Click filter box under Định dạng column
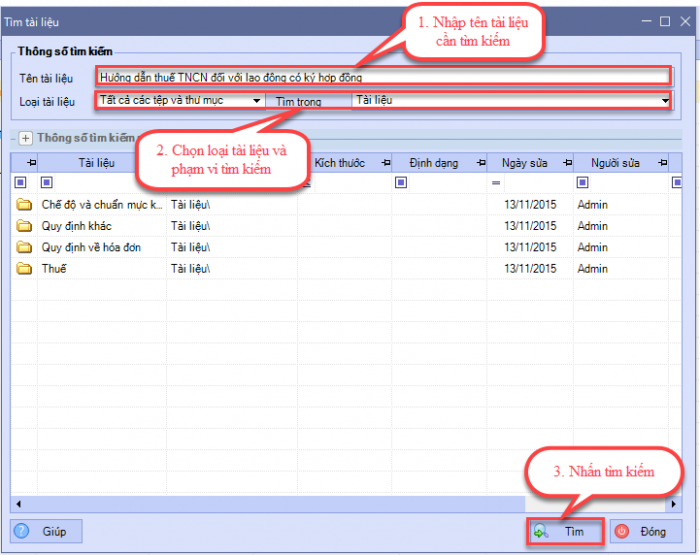Viewport: 700px width, 555px height. point(401,183)
